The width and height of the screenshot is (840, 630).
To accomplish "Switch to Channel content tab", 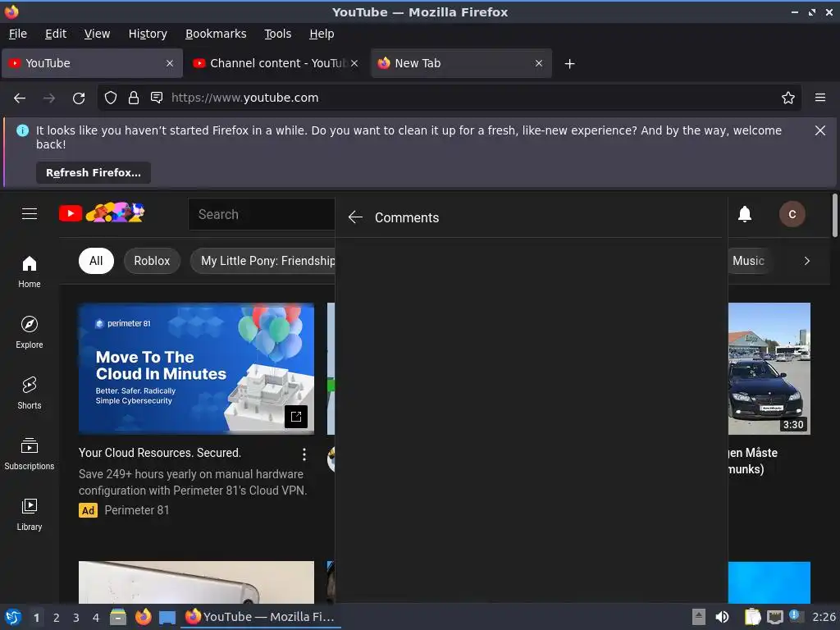I will (277, 63).
